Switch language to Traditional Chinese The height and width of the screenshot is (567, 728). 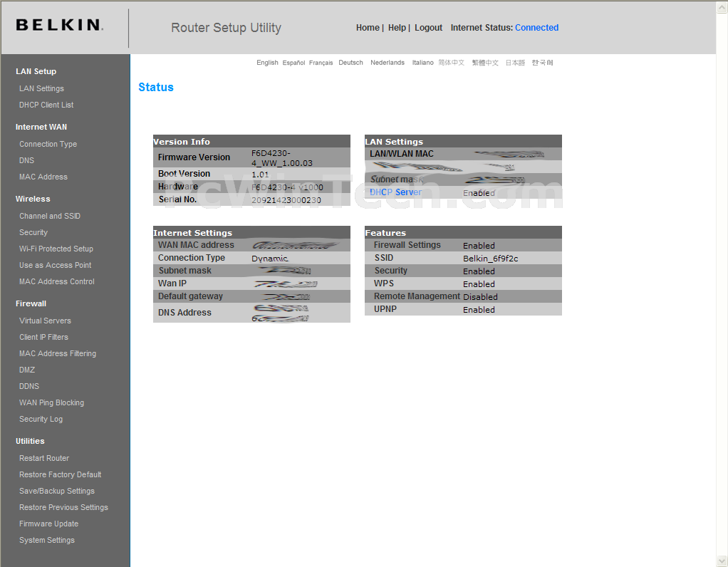485,63
